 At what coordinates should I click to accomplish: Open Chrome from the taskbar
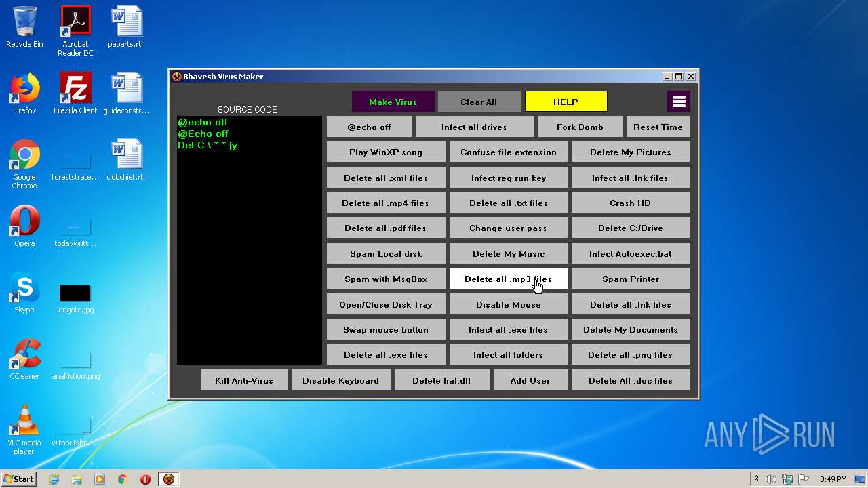click(x=123, y=479)
